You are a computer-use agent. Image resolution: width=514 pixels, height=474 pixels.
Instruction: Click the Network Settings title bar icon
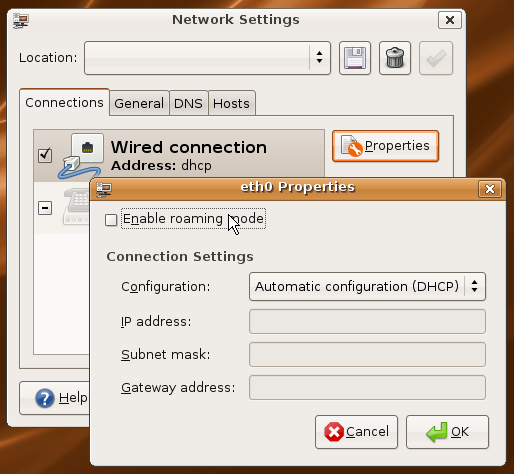(x=21, y=20)
